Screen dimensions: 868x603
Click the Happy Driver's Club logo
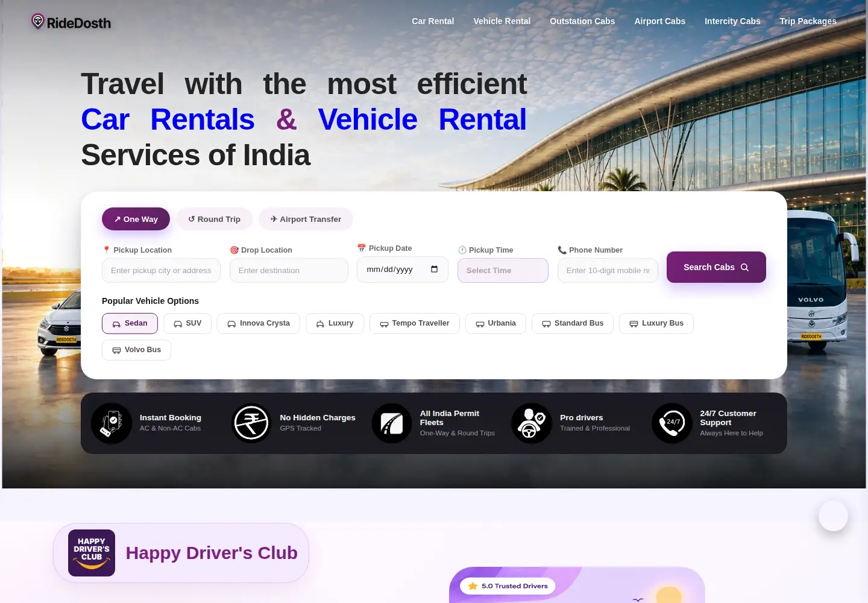[92, 553]
